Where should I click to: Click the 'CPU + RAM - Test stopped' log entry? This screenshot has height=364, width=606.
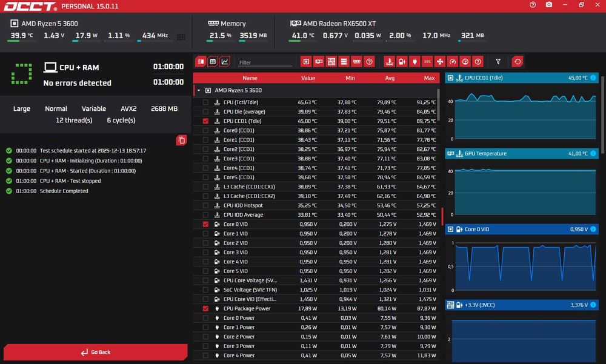70,181
